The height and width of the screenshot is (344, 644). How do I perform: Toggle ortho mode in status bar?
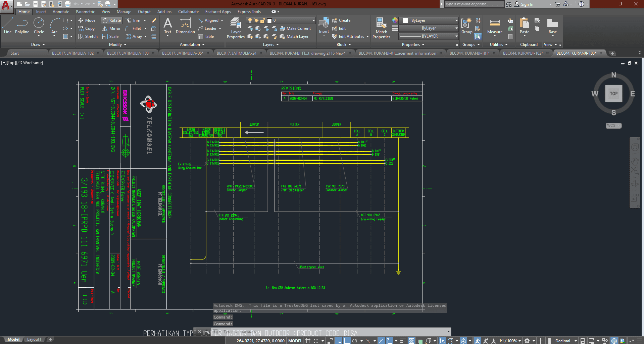(x=347, y=341)
